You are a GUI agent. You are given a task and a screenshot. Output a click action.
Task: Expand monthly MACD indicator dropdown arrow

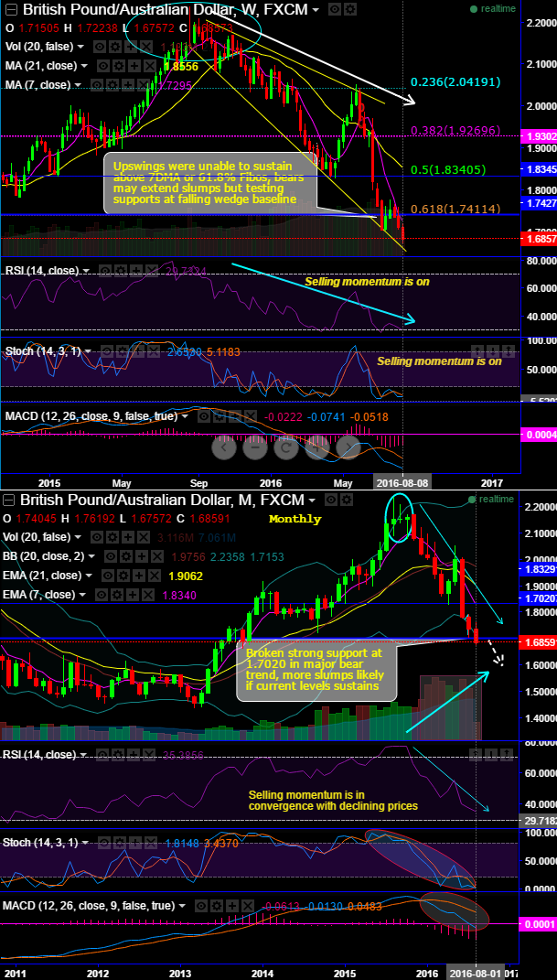click(182, 906)
